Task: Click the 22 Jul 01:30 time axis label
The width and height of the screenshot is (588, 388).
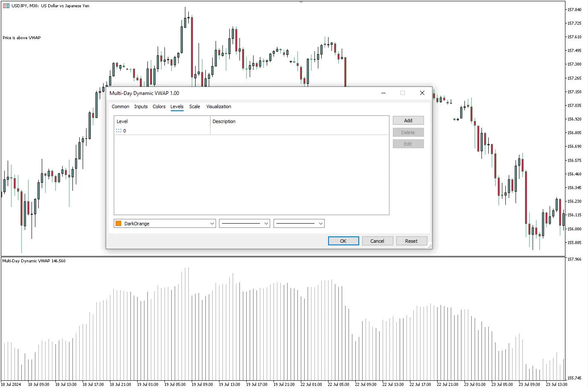Action: point(311,384)
